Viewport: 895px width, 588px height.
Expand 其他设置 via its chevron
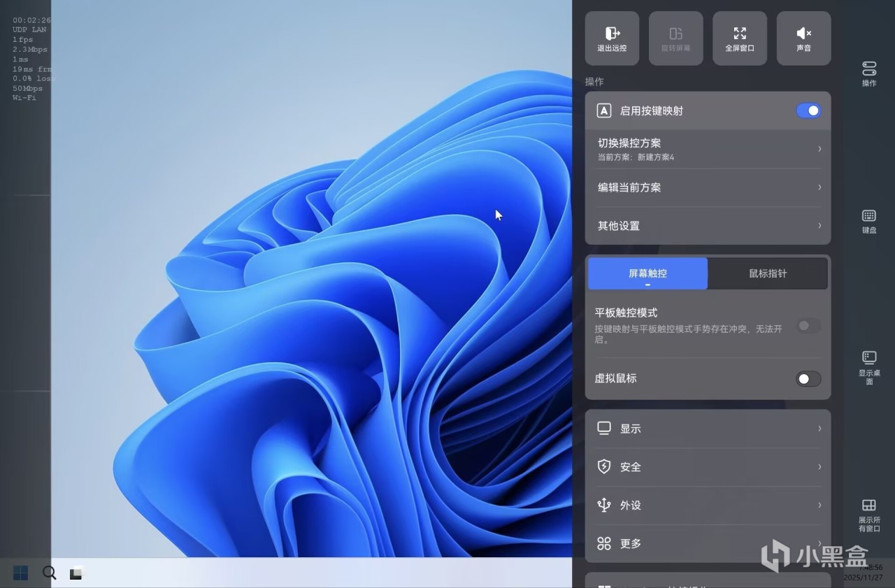819,226
